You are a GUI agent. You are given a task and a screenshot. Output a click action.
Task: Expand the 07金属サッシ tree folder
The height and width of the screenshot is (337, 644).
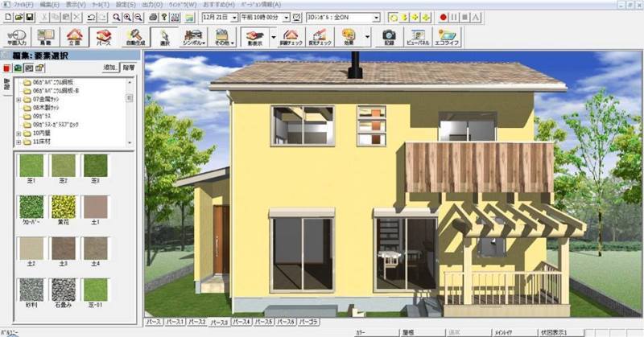coord(19,99)
